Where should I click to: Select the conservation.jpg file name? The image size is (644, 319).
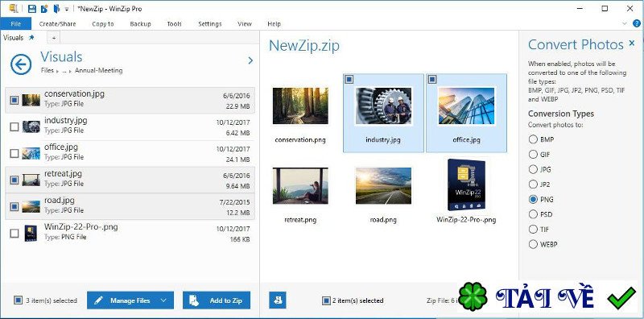click(74, 93)
